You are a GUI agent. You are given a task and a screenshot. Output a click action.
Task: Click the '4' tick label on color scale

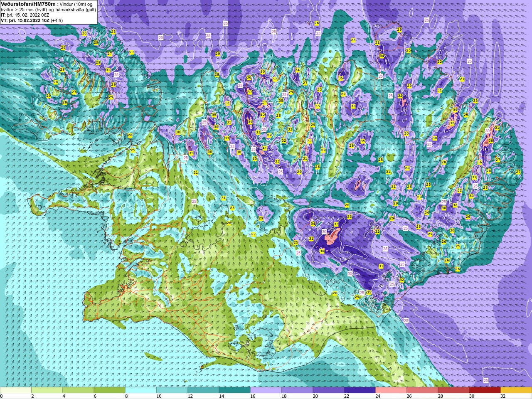click(64, 396)
